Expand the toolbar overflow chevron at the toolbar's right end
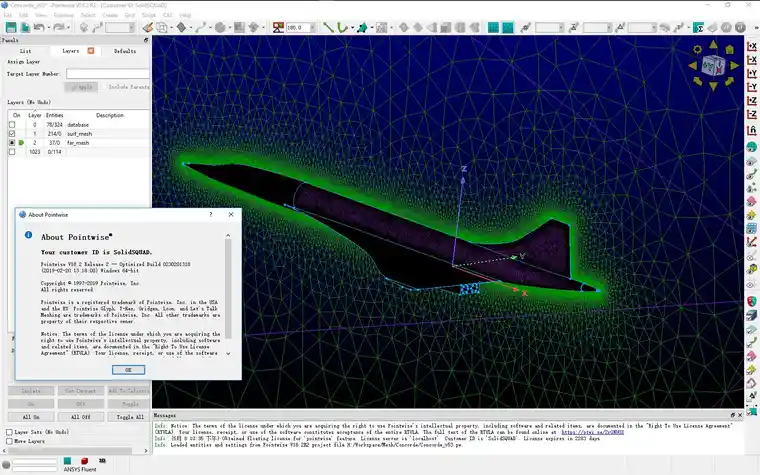 [x=755, y=28]
